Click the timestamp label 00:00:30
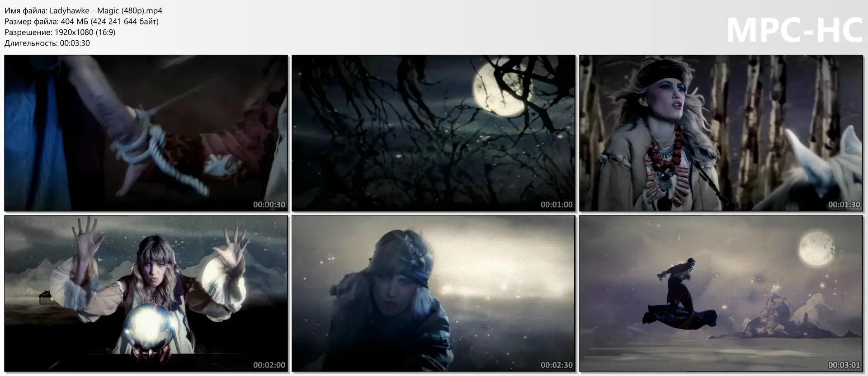Screen dimensions: 868x376 pos(269,205)
